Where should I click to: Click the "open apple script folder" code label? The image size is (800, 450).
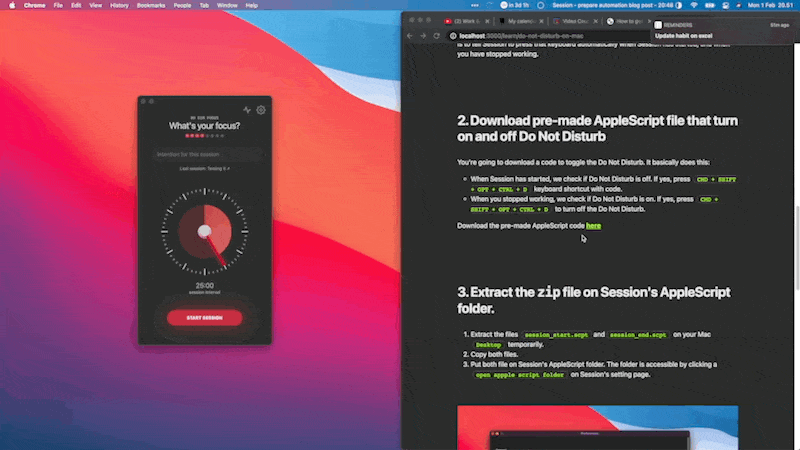[x=520, y=374]
